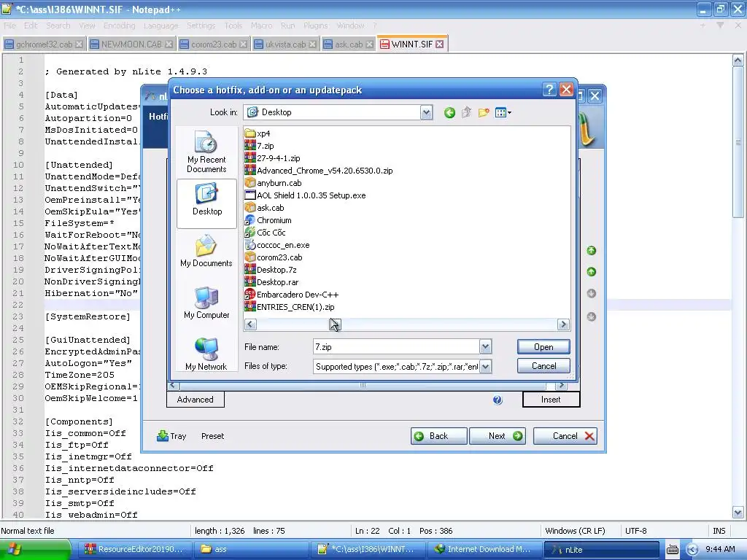Select the xp4 folder
747x560 pixels.
pos(258,133)
